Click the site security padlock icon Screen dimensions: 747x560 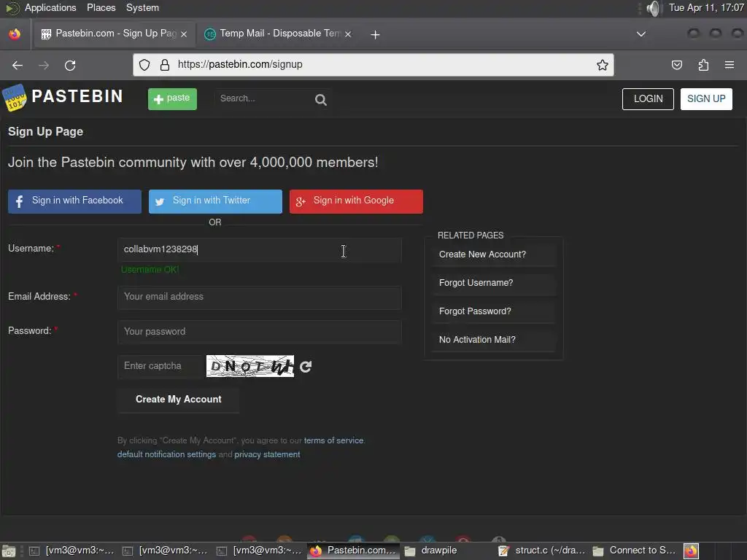click(x=165, y=65)
